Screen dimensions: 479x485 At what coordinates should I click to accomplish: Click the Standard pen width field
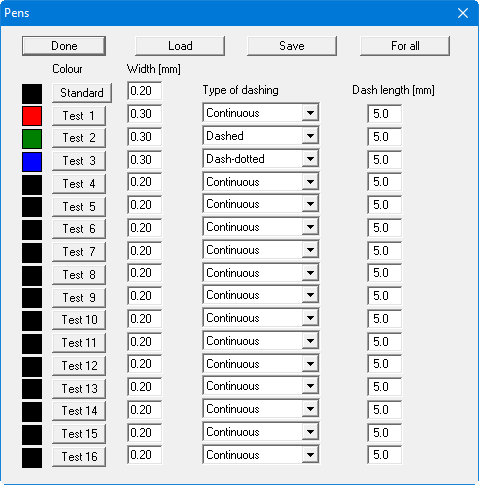(x=145, y=91)
